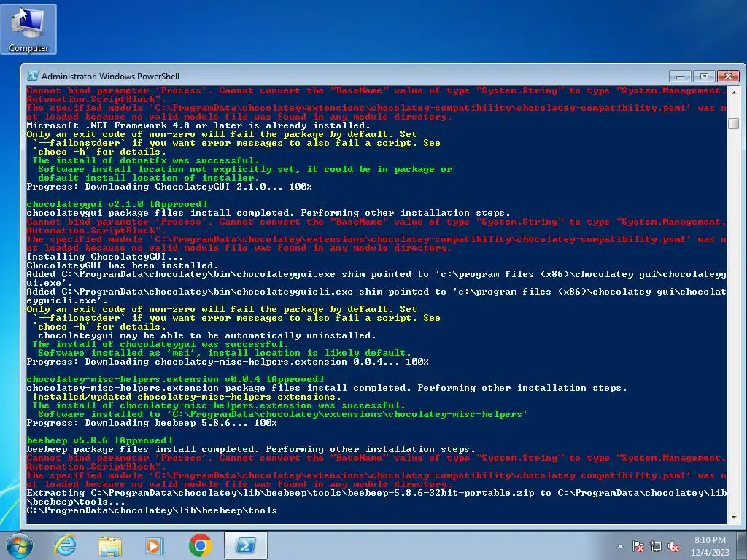Select the Computer desktop icon
The width and height of the screenshot is (747, 560).
click(28, 29)
